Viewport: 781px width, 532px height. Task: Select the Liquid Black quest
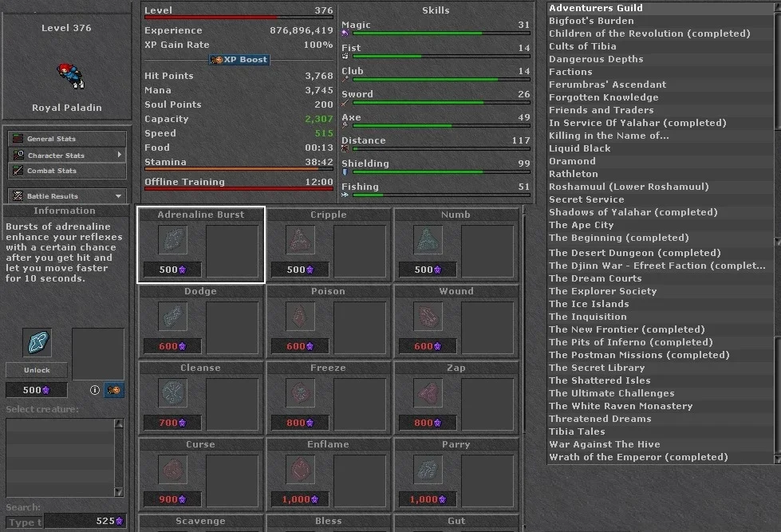coord(661,148)
